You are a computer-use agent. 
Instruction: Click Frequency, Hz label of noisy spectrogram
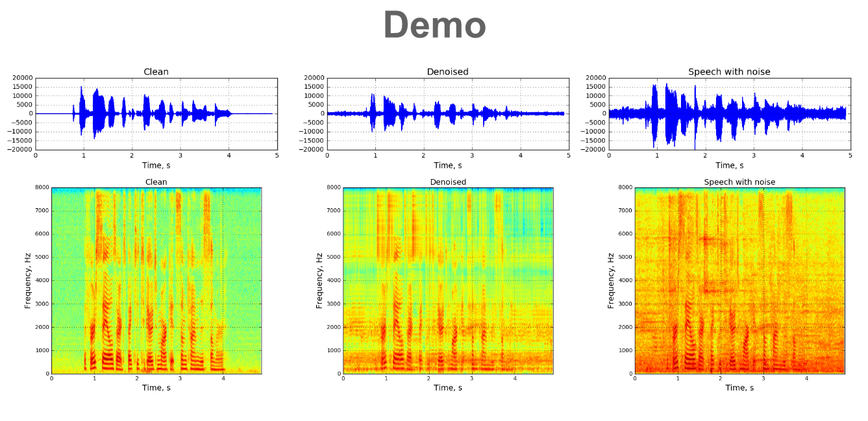click(x=611, y=280)
